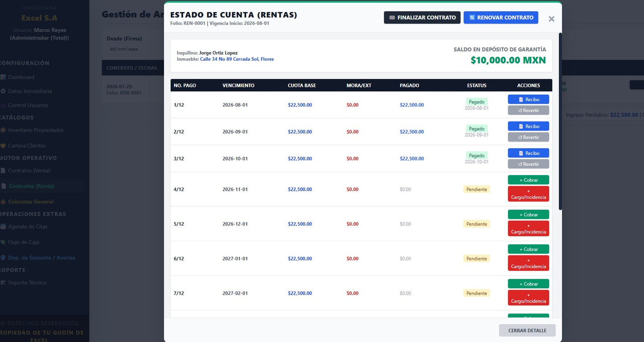Click the Flujo de Caja icon
Image resolution: width=644 pixels, height=342 pixels.
3,242
